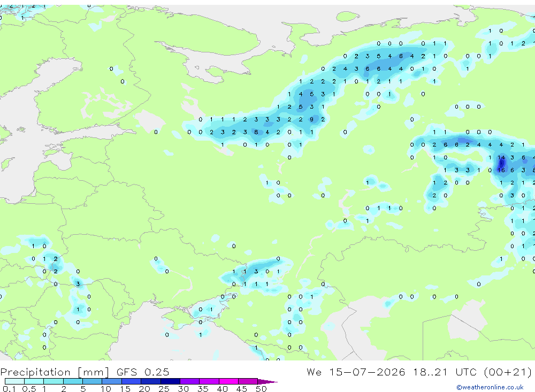Select the 40–45 mm legend swatch
The height and width of the screenshot is (392, 535).
coord(228,381)
